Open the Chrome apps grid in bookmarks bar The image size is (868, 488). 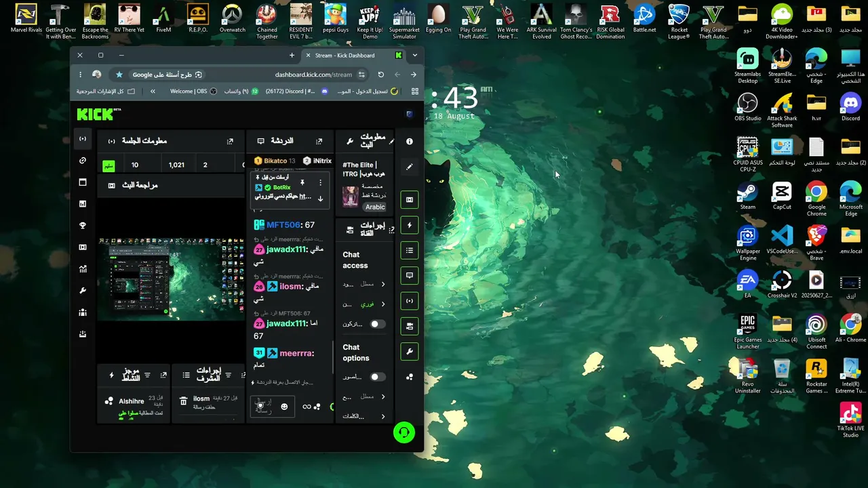pos(415,91)
